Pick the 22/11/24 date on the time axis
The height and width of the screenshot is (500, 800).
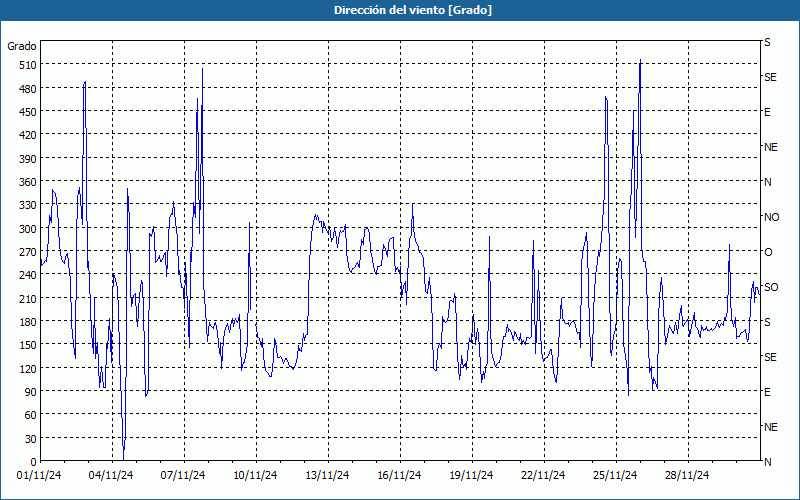pyautogui.click(x=543, y=475)
